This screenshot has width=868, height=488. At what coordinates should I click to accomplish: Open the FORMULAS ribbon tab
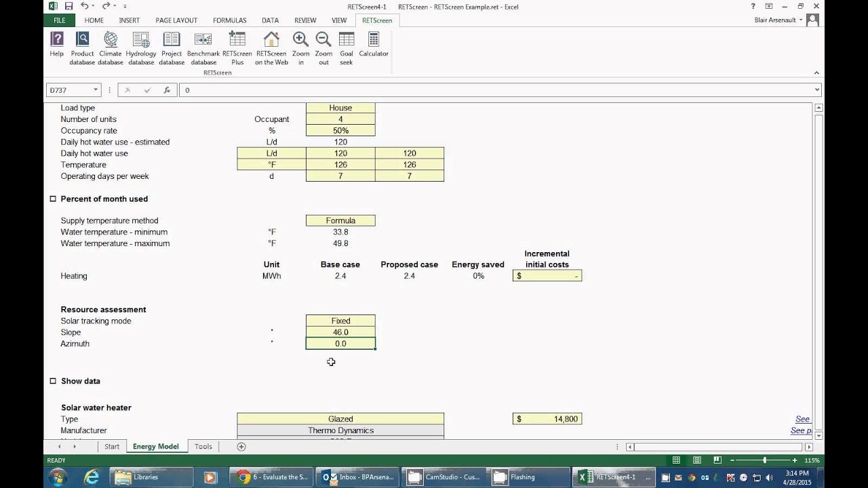(x=229, y=20)
